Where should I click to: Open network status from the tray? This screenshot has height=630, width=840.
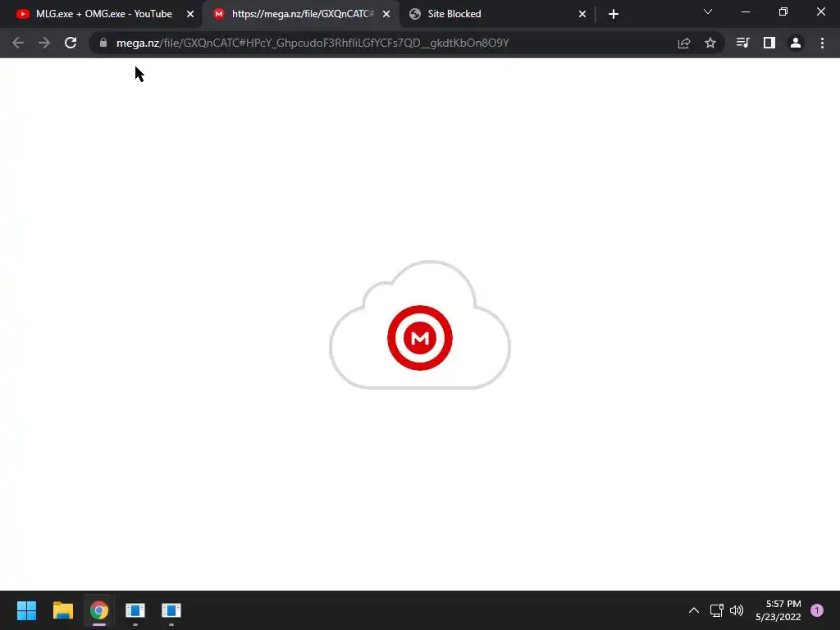click(x=717, y=610)
